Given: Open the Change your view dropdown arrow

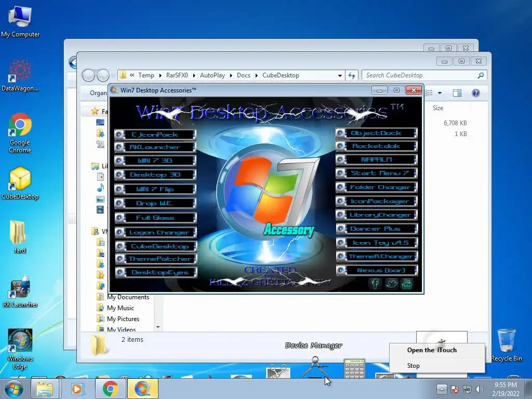Looking at the screenshot, I should [440, 93].
